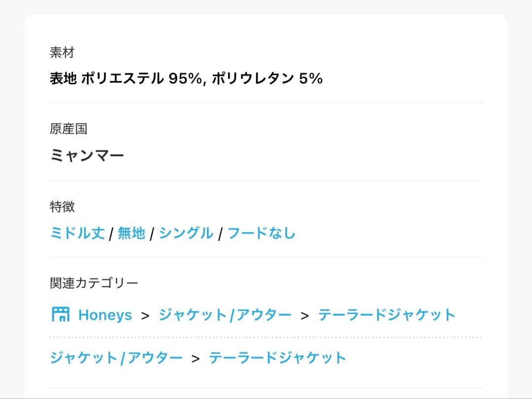Open the Honeys brand link

tap(105, 315)
